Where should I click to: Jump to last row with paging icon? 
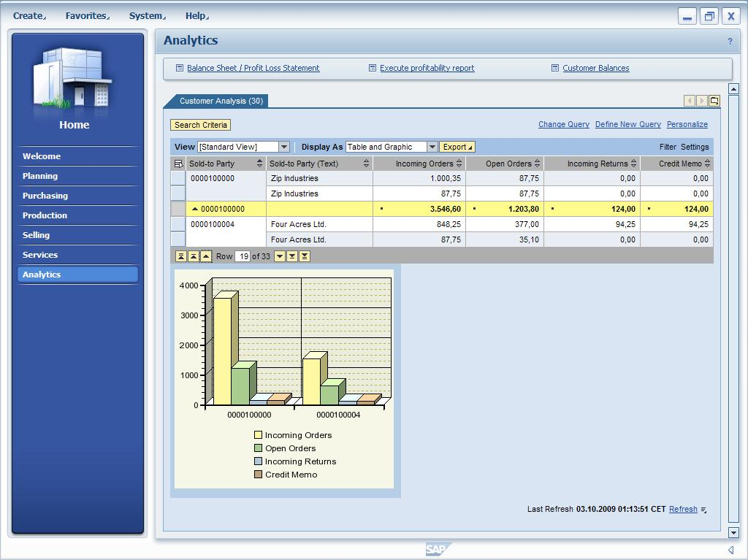(305, 256)
